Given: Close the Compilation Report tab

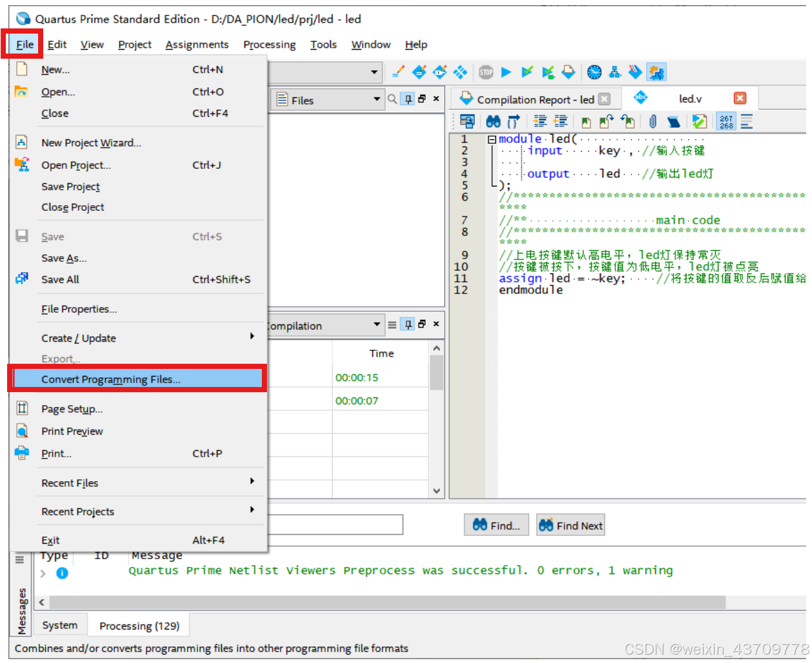Looking at the screenshot, I should point(604,99).
